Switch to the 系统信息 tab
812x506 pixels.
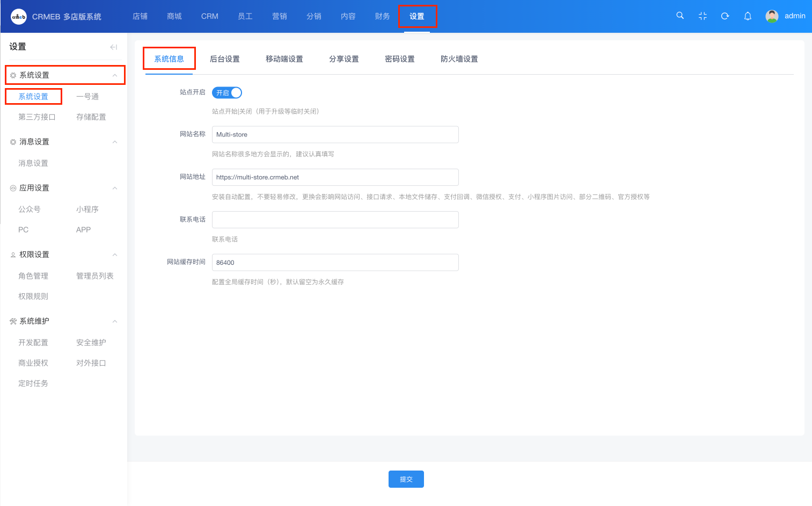pyautogui.click(x=169, y=59)
